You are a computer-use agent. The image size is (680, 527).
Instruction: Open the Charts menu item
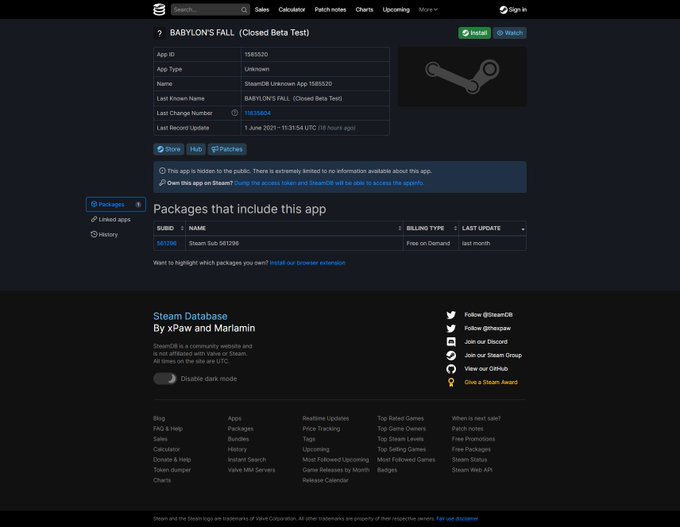pos(364,10)
